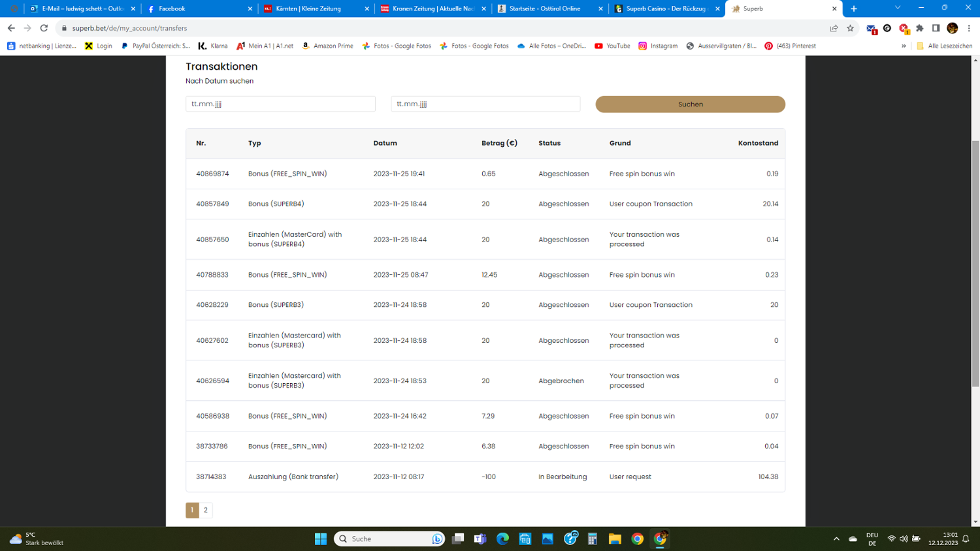Viewport: 980px width, 551px height.
Task: Go to page 2 of transactions
Action: tap(206, 510)
